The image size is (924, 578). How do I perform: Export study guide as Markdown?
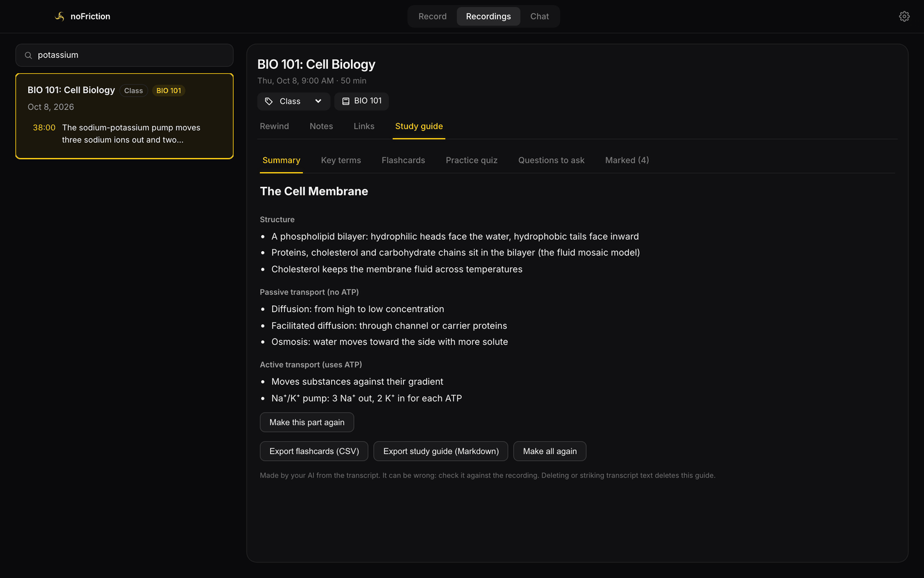pyautogui.click(x=441, y=451)
